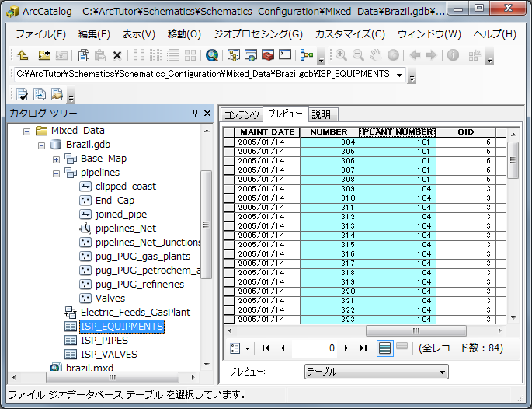Go to the next record
The width and height of the screenshot is (532, 409).
(346, 348)
